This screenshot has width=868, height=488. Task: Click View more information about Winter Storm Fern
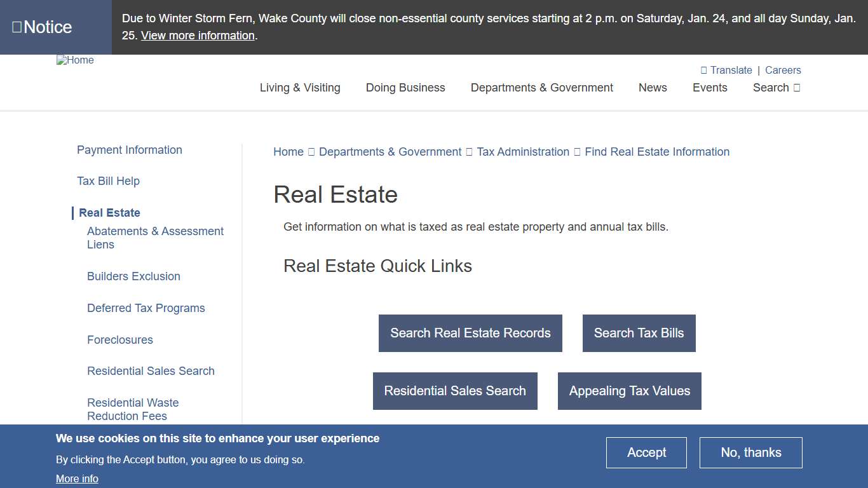pos(197,35)
